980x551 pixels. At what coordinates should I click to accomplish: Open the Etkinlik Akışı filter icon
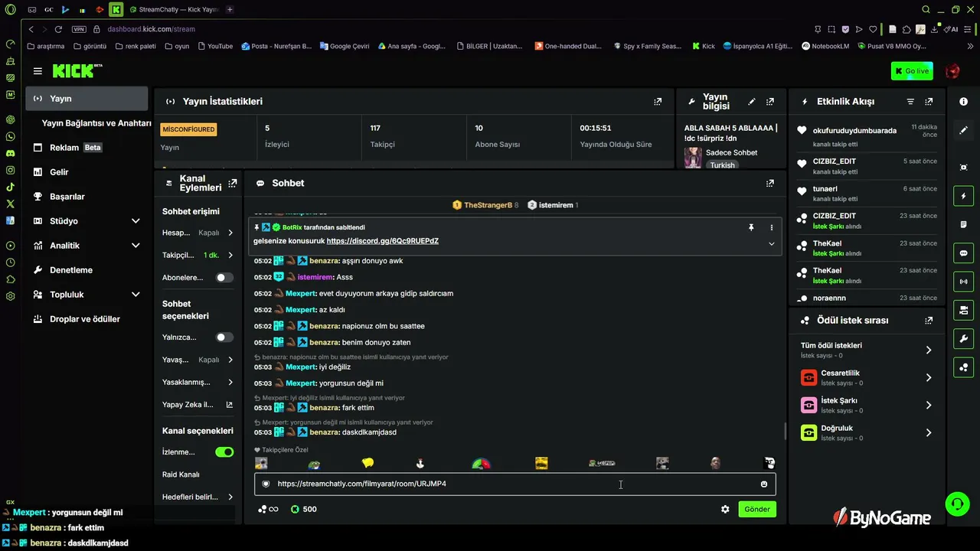[910, 101]
